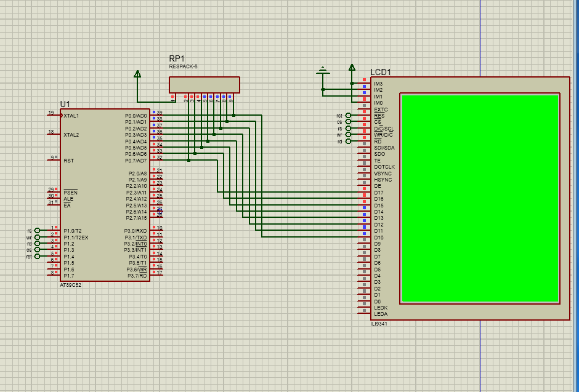Click the rd terminal at LCD RD pin
The height and width of the screenshot is (392, 579).
pos(348,142)
